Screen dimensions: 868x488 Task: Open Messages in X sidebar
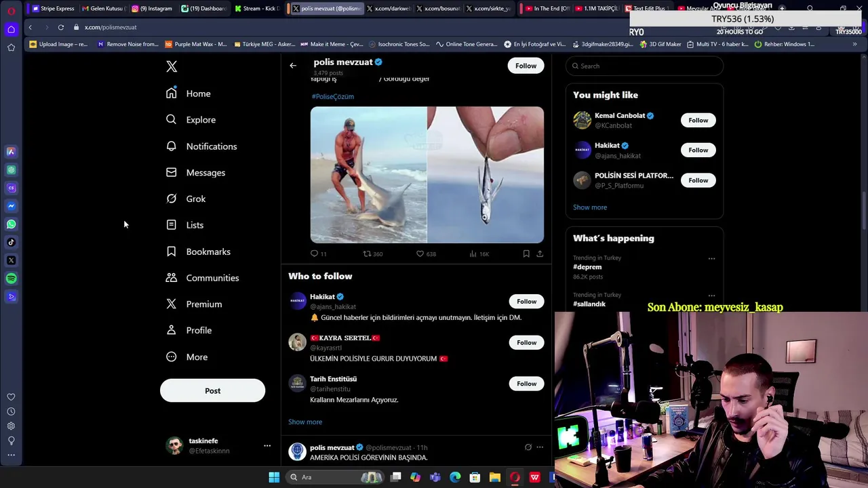[196, 173]
